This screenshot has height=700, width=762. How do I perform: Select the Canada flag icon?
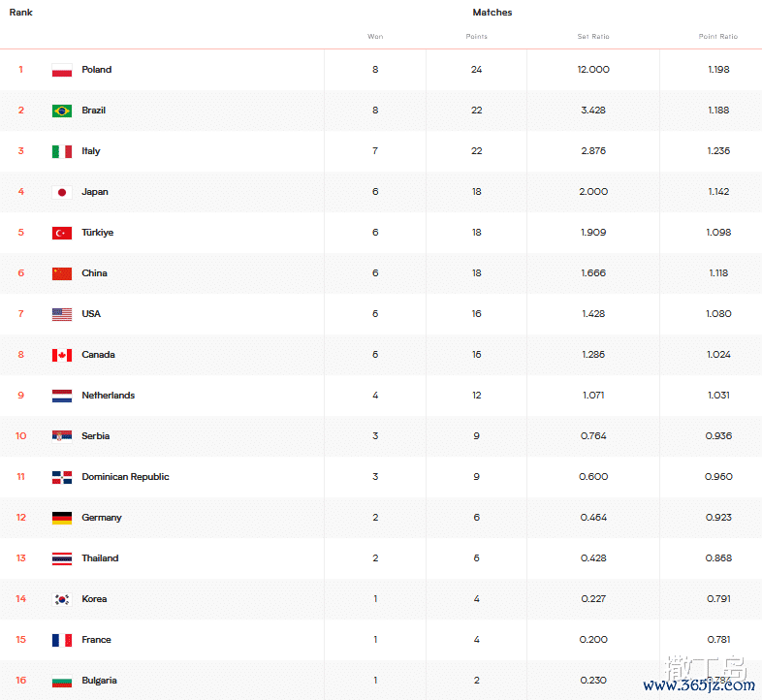click(62, 356)
